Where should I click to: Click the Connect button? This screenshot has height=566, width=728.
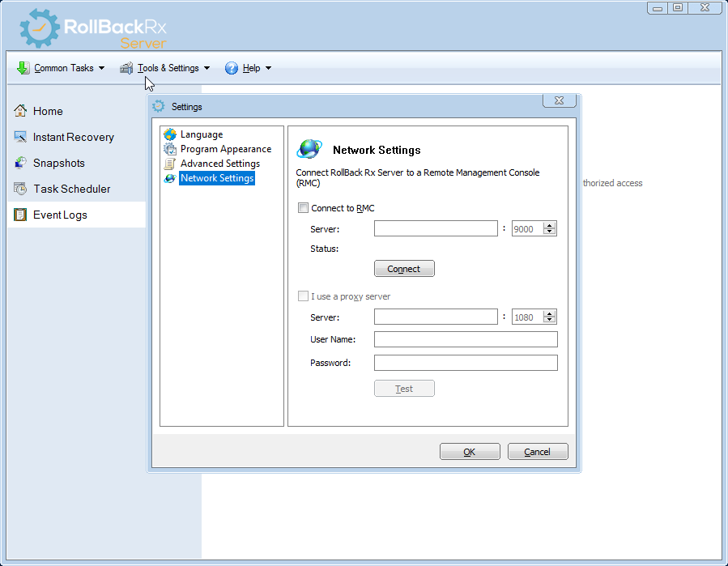pos(404,268)
